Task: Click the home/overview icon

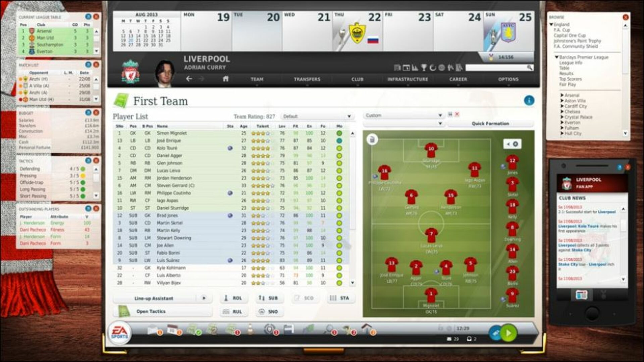Action: [226, 79]
